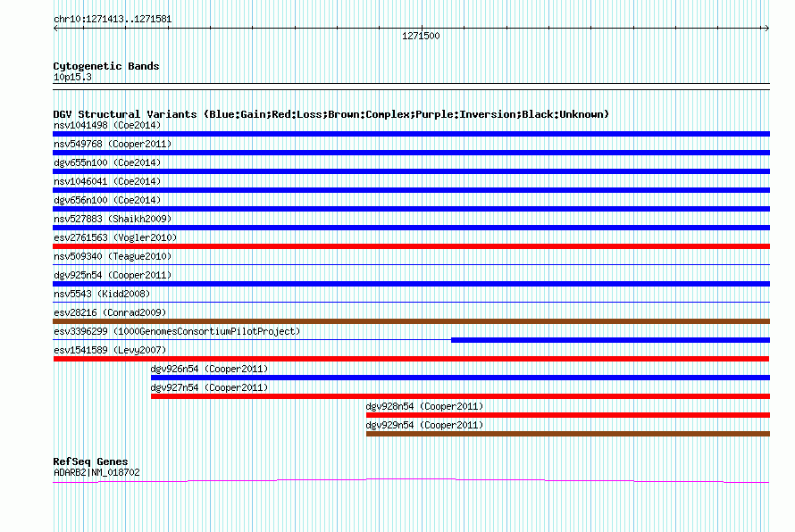Click the magenta ADARB2 gene line
Image resolution: width=795 pixels, height=532 pixels.
[x=411, y=480]
